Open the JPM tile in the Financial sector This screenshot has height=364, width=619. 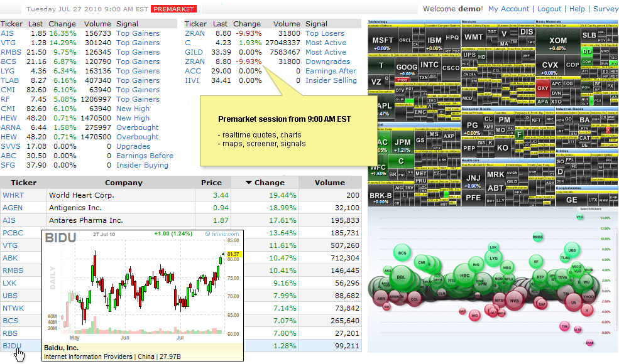pos(402,144)
